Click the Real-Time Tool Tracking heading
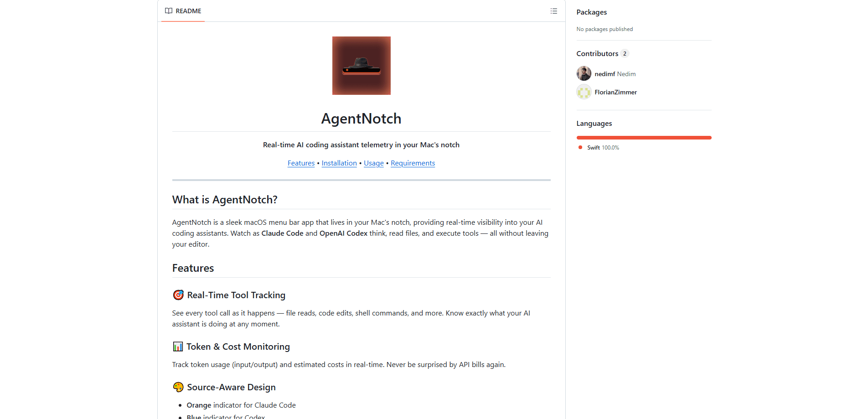Viewport: 868px width, 419px height. (x=236, y=295)
